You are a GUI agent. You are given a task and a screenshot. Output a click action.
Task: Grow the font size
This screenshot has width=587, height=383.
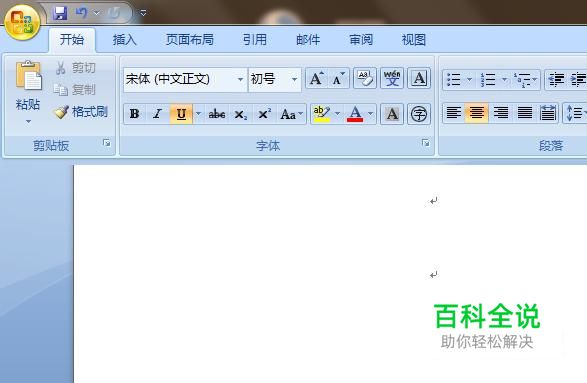[x=317, y=79]
